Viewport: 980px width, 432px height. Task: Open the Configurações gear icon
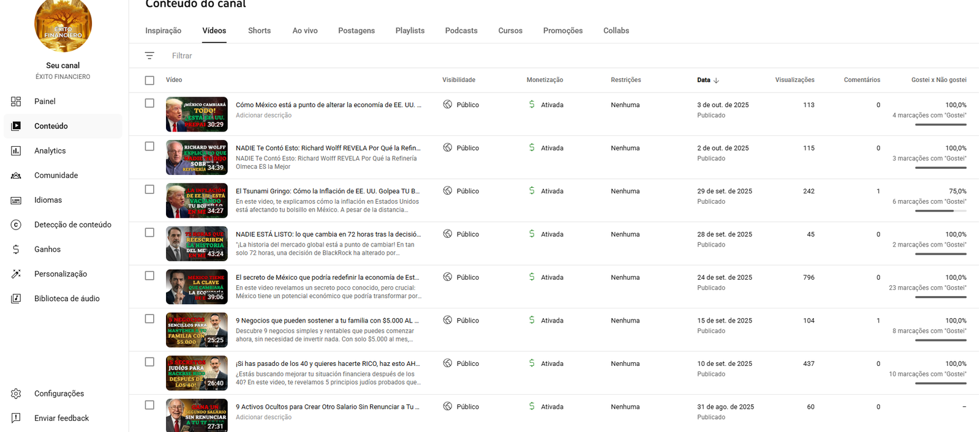pyautogui.click(x=16, y=393)
